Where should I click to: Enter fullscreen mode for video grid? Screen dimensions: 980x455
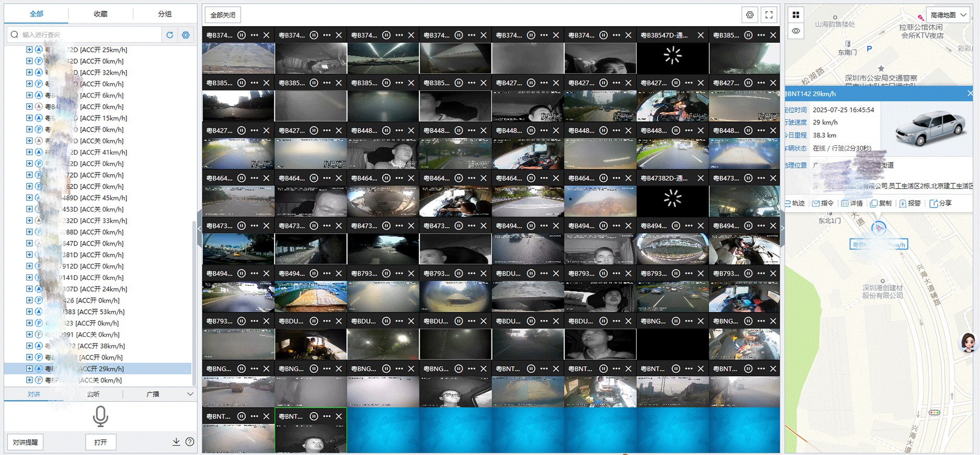tap(769, 15)
